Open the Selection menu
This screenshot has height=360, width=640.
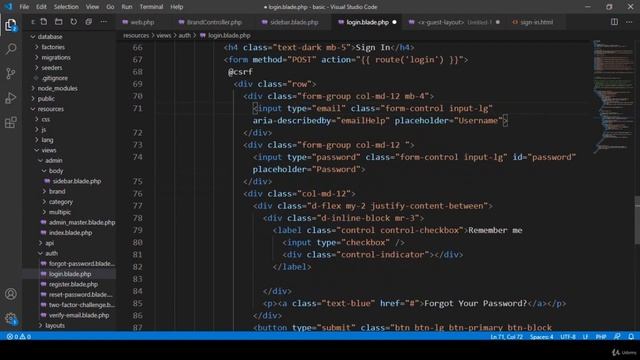point(66,7)
